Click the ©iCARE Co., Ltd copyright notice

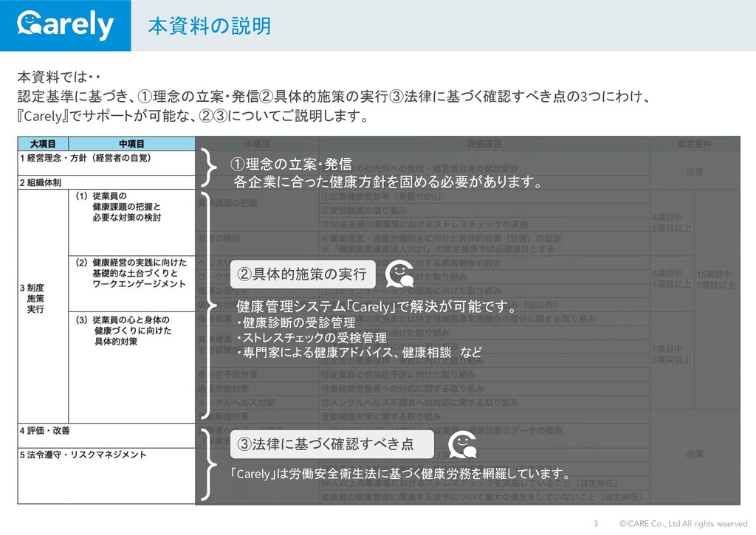click(x=683, y=523)
